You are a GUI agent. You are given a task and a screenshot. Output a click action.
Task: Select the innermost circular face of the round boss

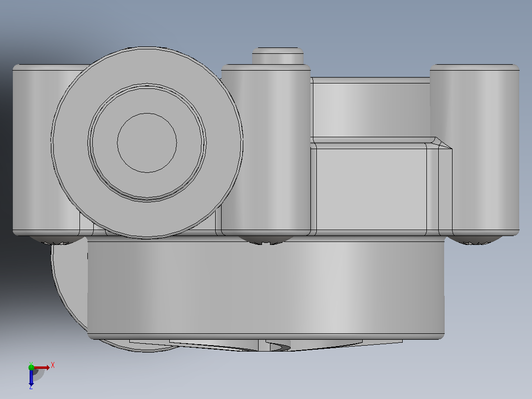point(147,143)
